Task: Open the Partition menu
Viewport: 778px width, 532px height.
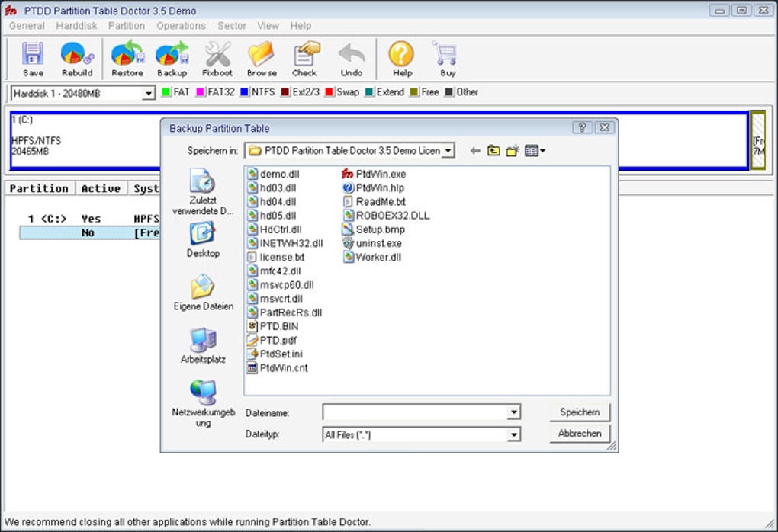Action: tap(127, 26)
